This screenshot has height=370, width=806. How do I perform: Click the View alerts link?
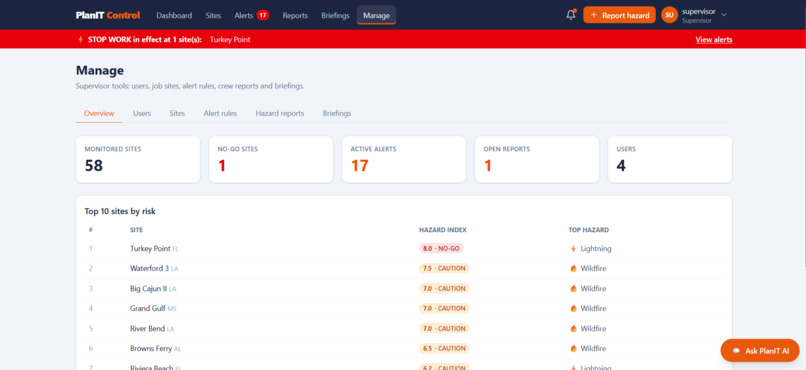coord(713,40)
